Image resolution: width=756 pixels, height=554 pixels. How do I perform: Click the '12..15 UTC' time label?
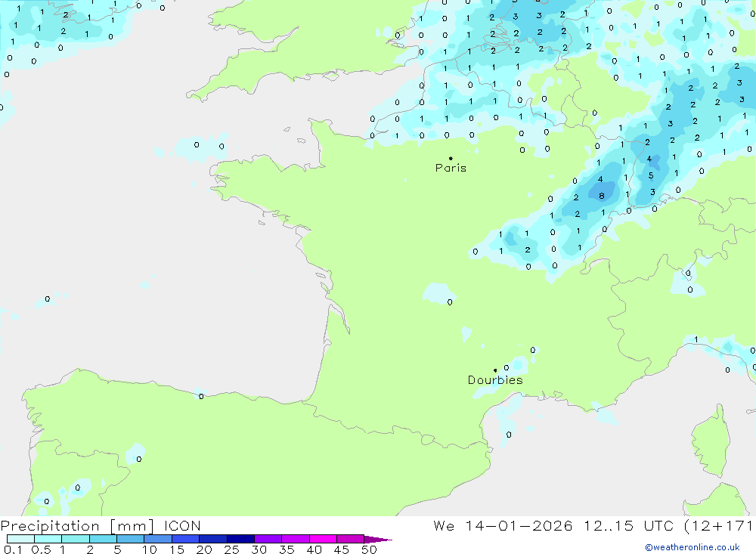628,526
